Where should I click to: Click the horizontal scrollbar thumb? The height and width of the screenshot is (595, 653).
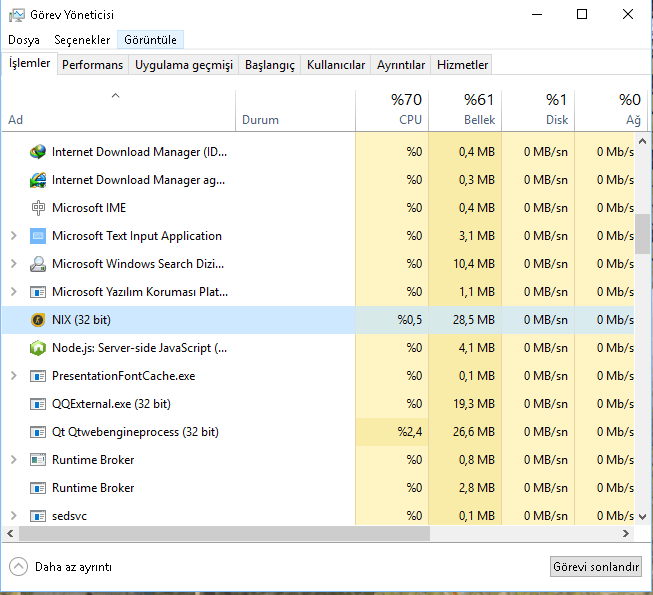224,533
